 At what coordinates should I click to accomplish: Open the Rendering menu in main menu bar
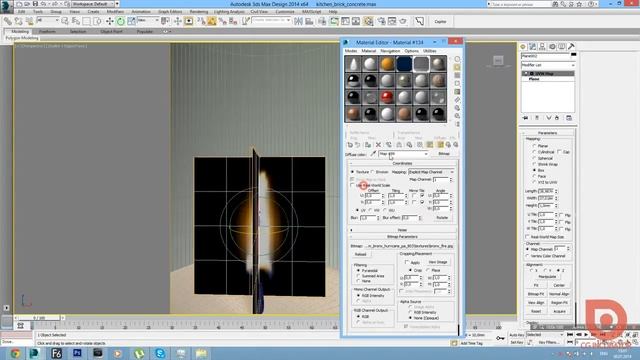[199, 12]
